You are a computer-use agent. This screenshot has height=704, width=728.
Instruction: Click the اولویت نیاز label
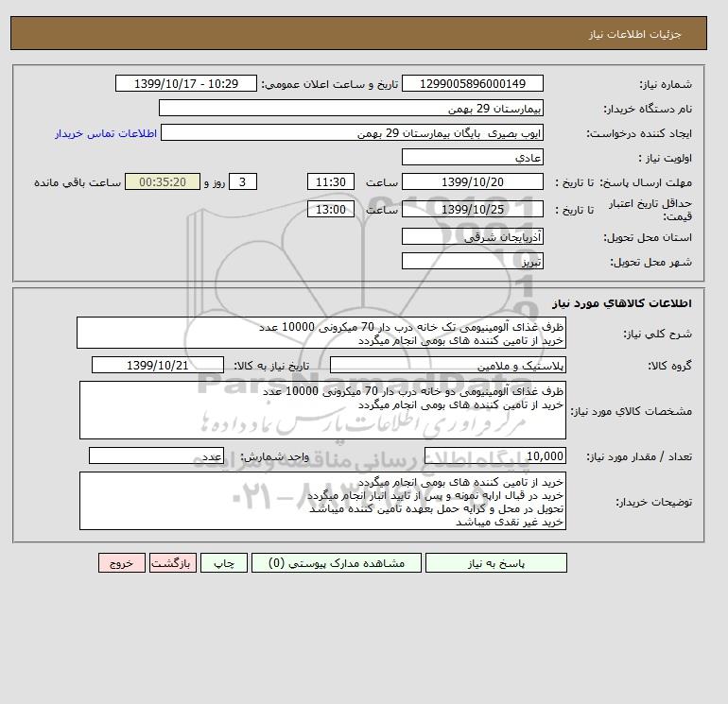pos(666,158)
